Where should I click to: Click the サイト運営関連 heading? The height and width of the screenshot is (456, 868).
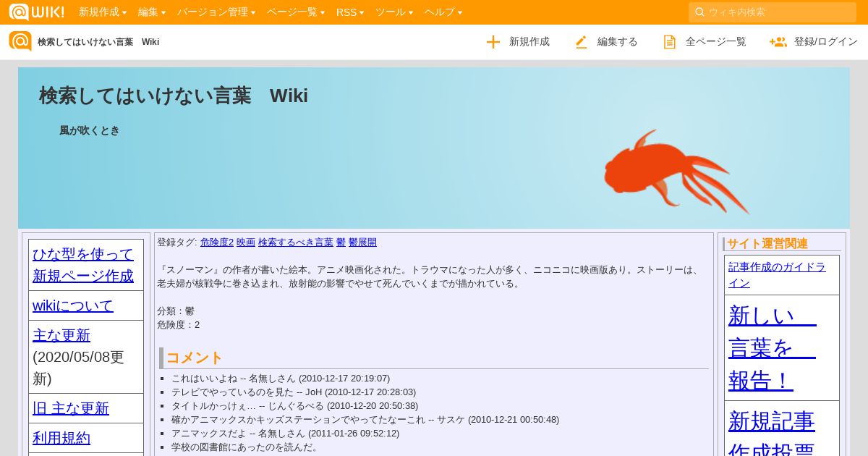point(767,244)
